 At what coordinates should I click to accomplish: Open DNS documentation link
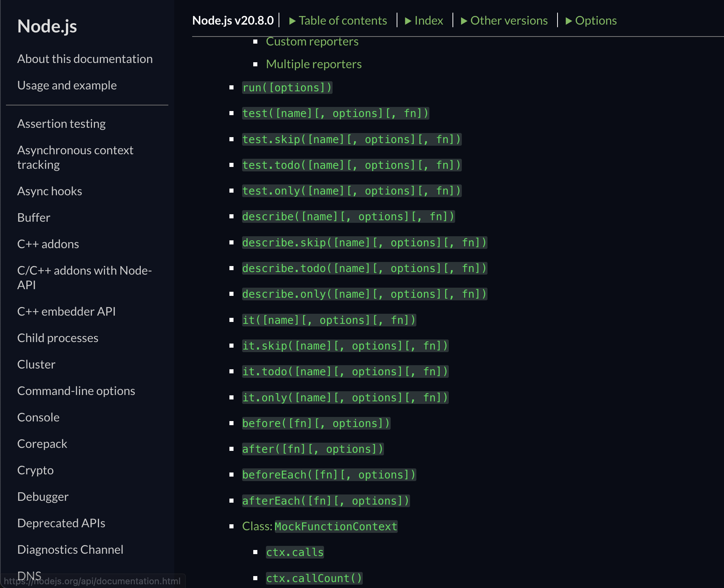[29, 576]
